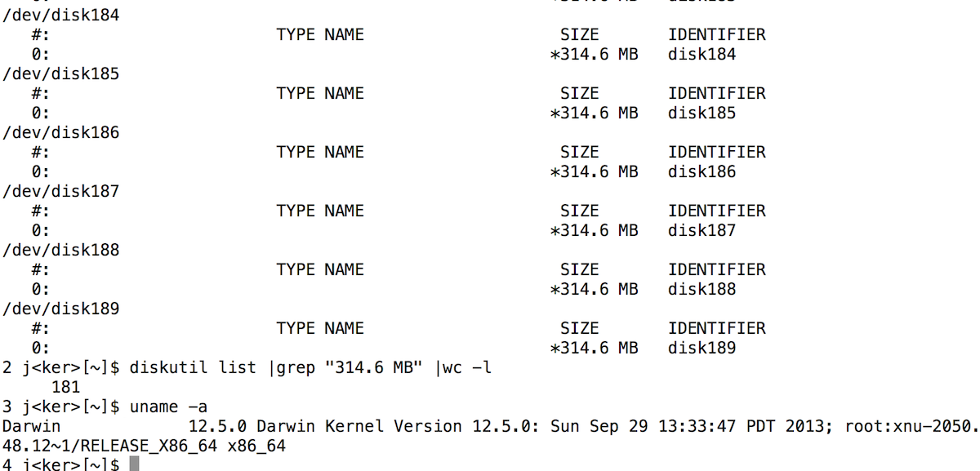This screenshot has height=471, width=980.
Task: Click the *314.6 MB size for disk188
Action: pyautogui.click(x=595, y=289)
